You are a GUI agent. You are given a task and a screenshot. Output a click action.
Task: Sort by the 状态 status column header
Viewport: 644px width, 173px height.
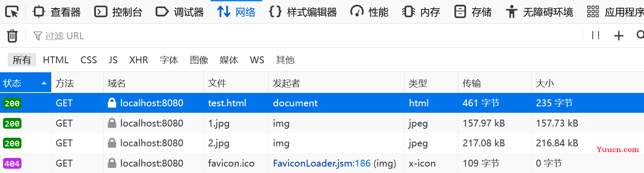[x=26, y=83]
